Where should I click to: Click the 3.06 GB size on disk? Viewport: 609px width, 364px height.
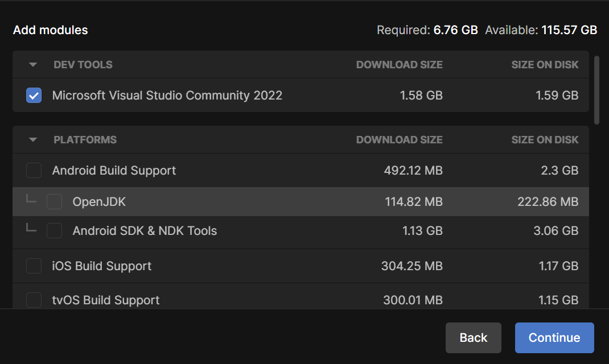(x=556, y=231)
